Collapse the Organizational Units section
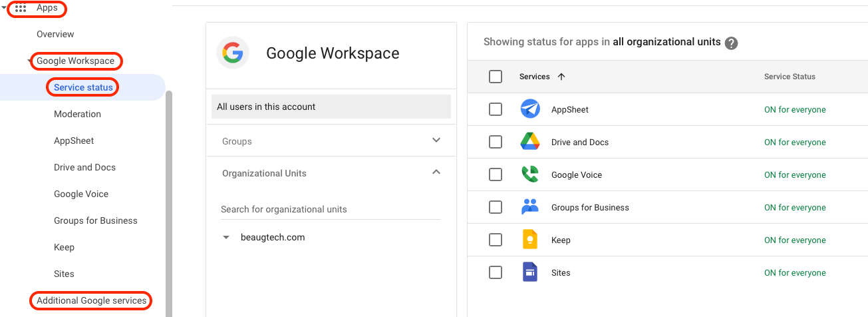 point(436,172)
